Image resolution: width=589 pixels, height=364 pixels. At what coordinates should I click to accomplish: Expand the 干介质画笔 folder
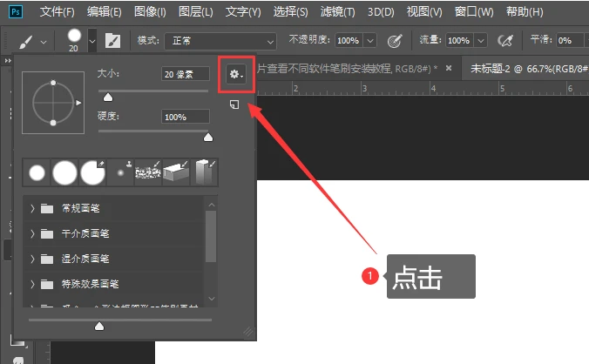coord(32,233)
